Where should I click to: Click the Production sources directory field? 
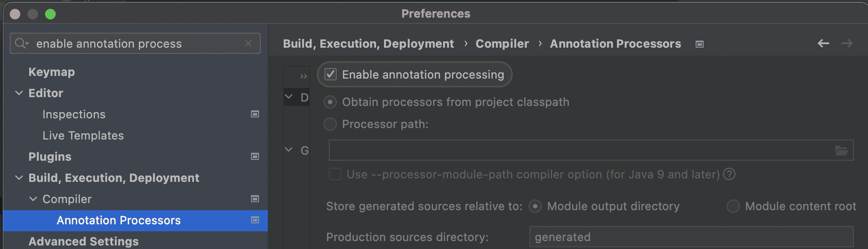pos(691,237)
